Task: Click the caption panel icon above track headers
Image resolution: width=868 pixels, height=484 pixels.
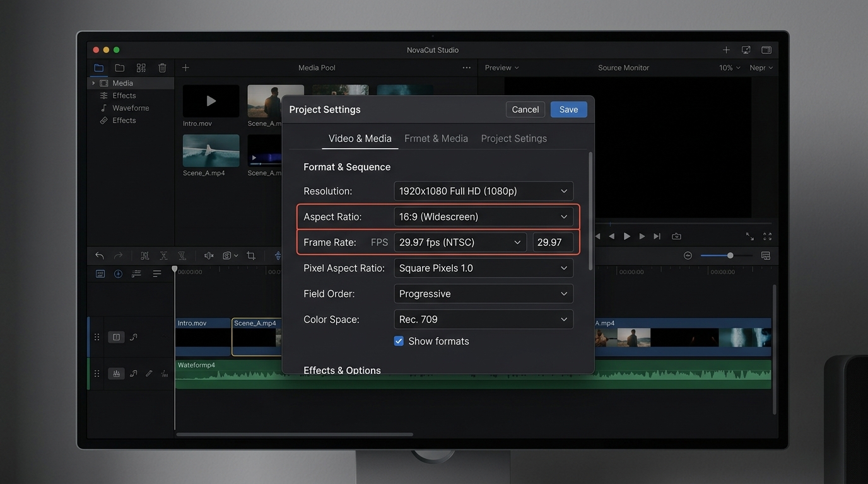Action: pyautogui.click(x=100, y=274)
